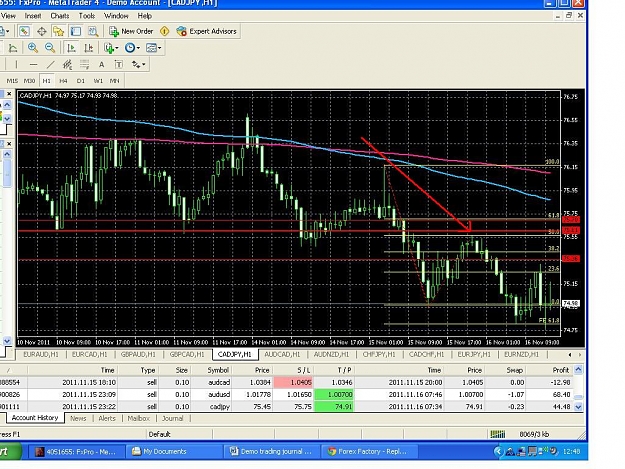
Task: Open the Tools menu
Action: pos(86,16)
